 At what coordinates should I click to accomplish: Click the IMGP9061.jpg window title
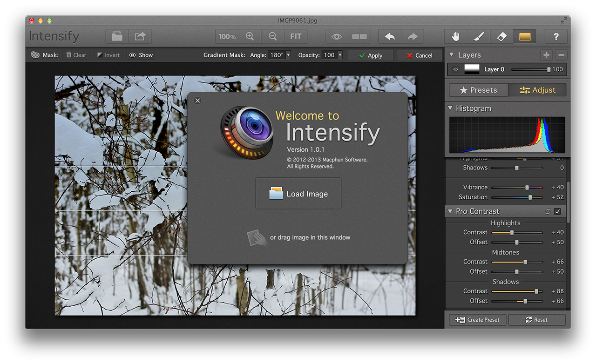click(298, 20)
